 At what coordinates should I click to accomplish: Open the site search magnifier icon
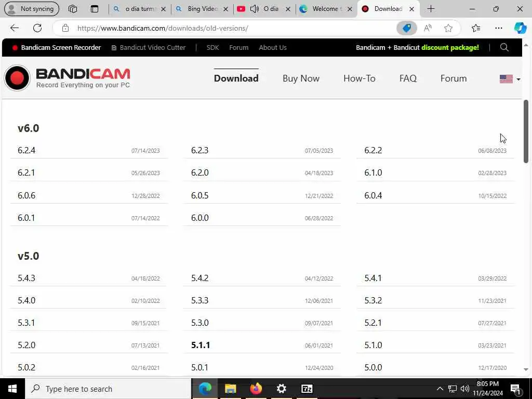pyautogui.click(x=504, y=47)
